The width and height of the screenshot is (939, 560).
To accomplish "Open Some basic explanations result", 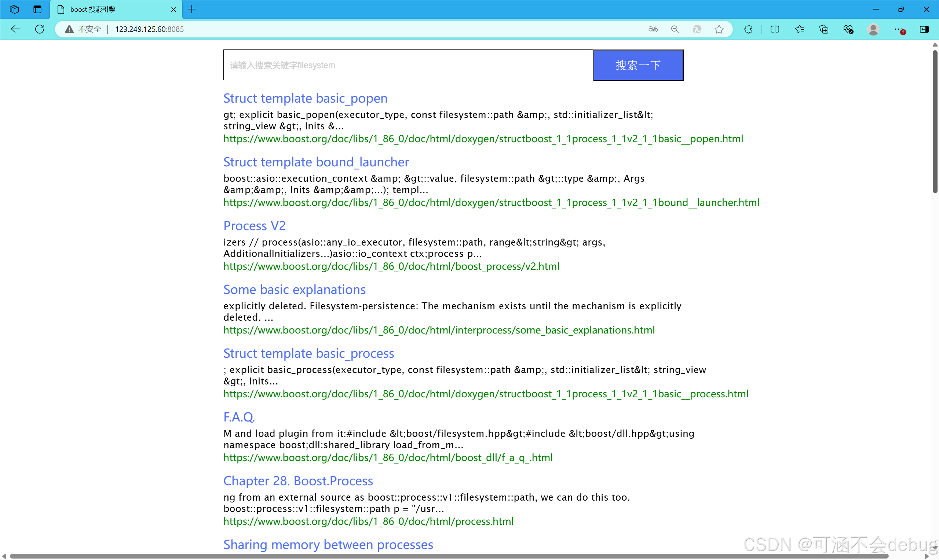I will coord(295,290).
